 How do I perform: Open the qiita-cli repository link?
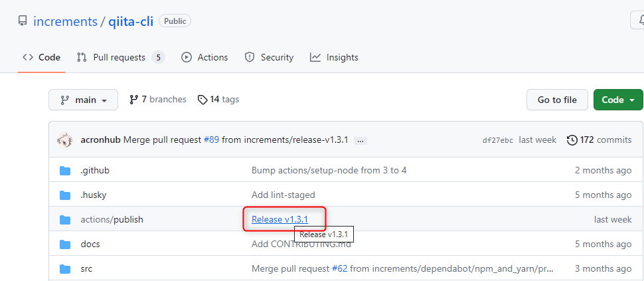click(131, 21)
